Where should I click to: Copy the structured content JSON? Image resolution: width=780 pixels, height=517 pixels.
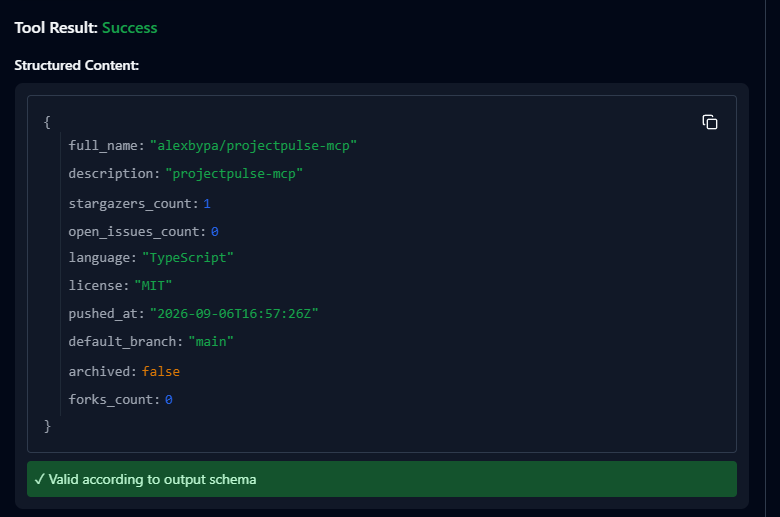[710, 122]
